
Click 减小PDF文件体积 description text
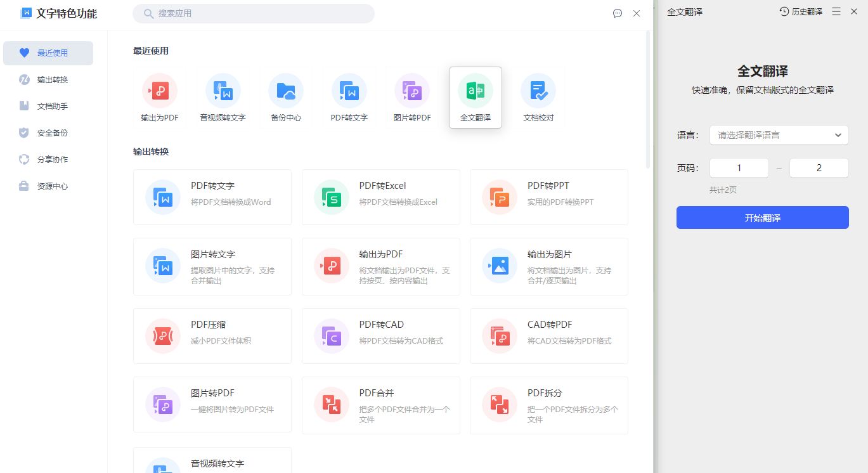(221, 341)
